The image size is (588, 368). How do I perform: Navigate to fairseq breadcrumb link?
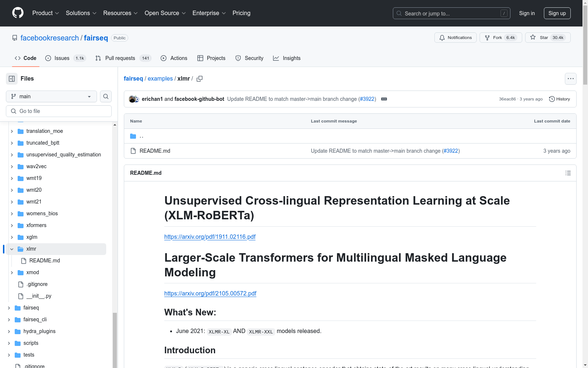(x=133, y=79)
